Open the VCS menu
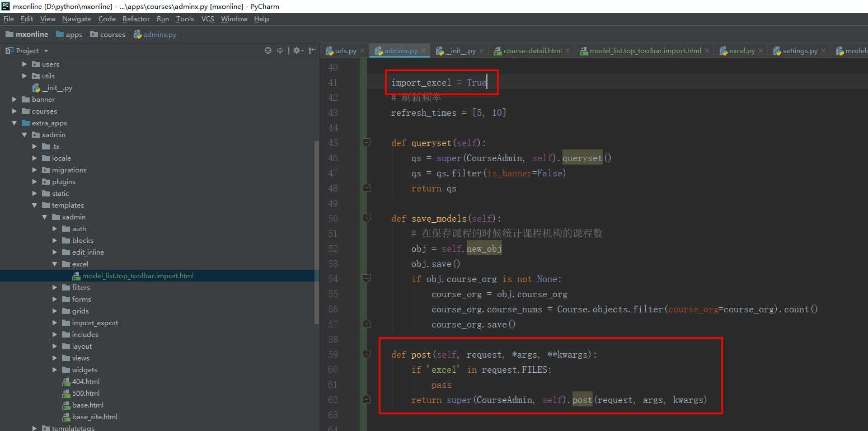 (208, 18)
